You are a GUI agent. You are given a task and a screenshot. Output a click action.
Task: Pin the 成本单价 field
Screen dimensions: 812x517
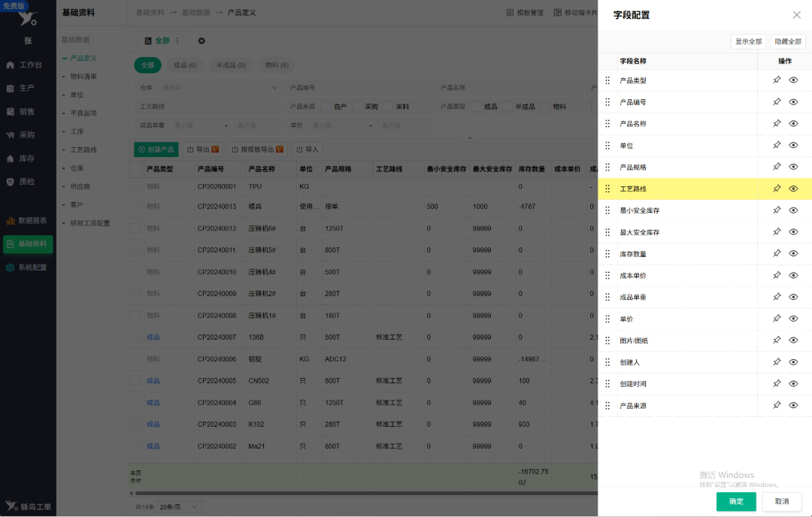point(776,275)
